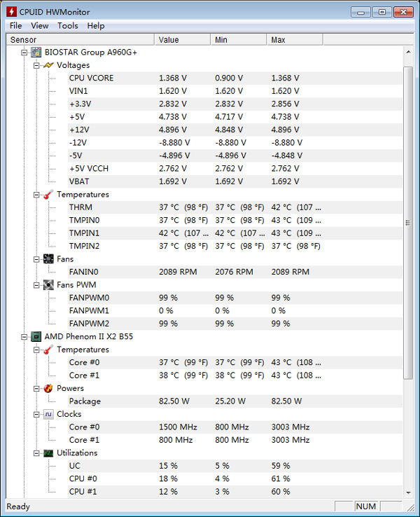Screen dimensions: 420x517
Task: Click the HWMonitor app icon in title bar
Action: coord(11,11)
